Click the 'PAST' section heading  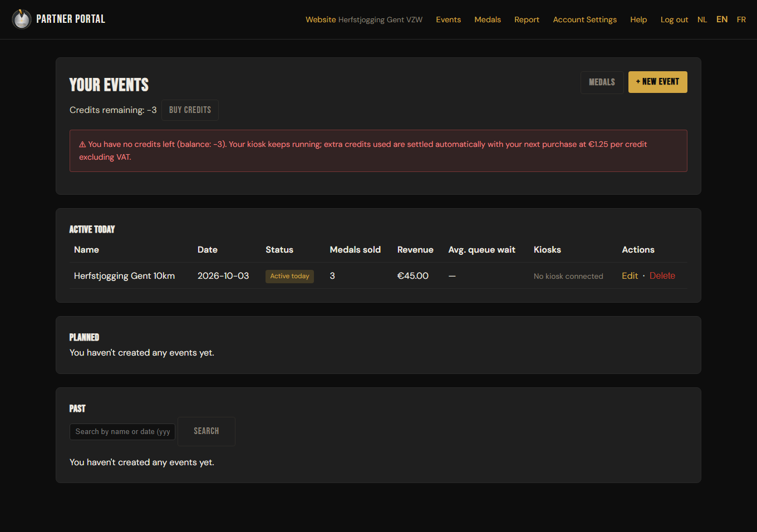tap(77, 408)
